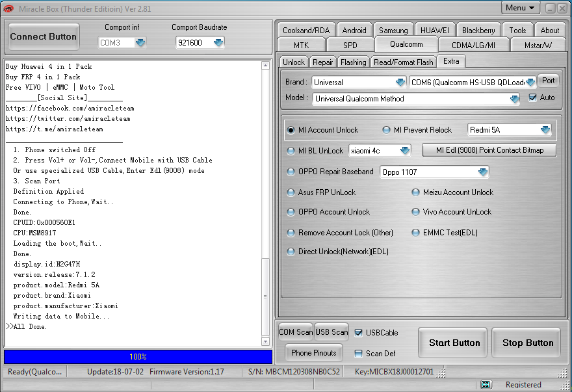Image resolution: width=572 pixels, height=392 pixels.
Task: Open the Flashing sub-tab
Action: click(x=354, y=62)
